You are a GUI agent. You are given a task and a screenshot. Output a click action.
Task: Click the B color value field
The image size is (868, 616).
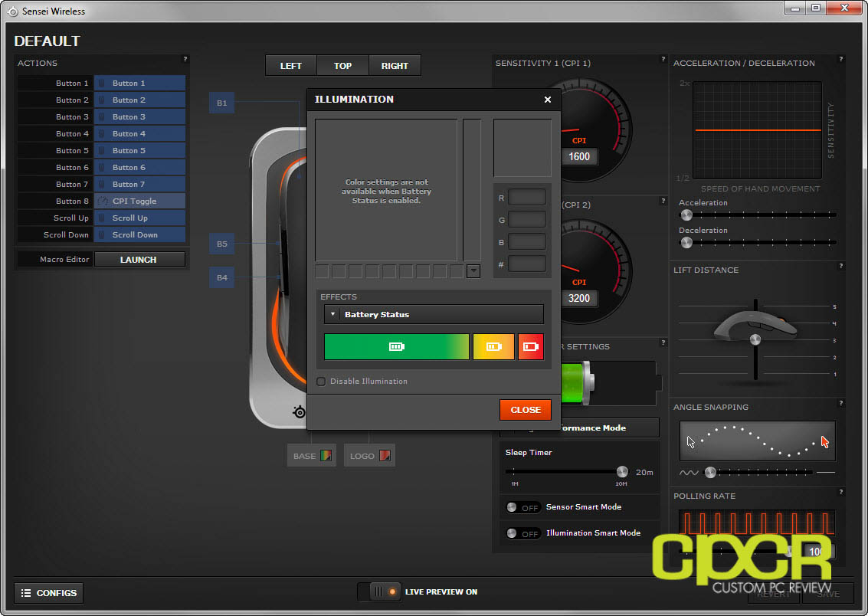pos(527,242)
